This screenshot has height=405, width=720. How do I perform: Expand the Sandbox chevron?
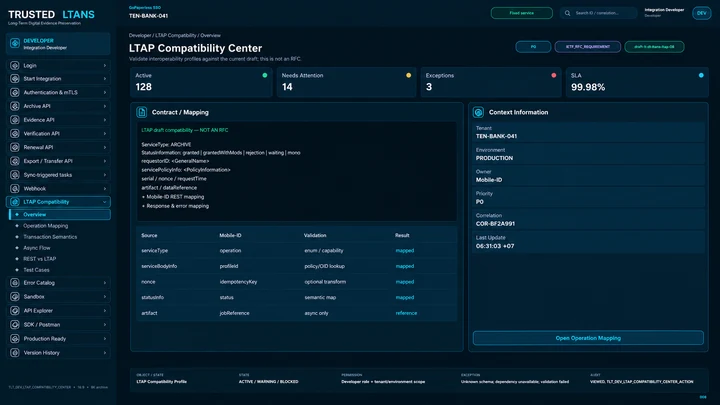click(105, 297)
